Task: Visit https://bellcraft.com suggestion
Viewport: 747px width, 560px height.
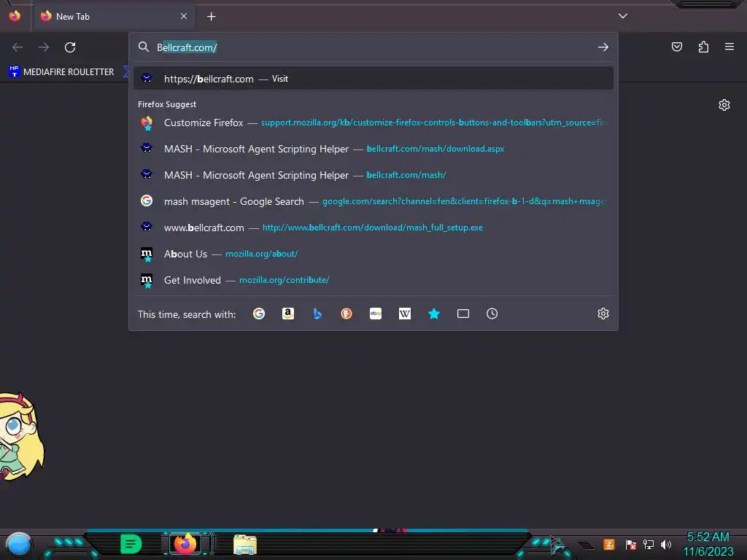Action: [x=373, y=79]
